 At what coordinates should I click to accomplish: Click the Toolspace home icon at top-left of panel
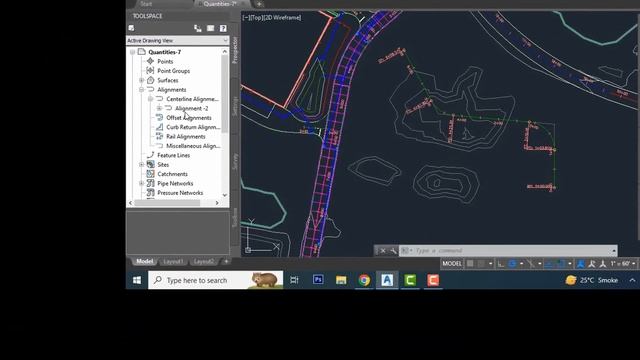tap(131, 28)
